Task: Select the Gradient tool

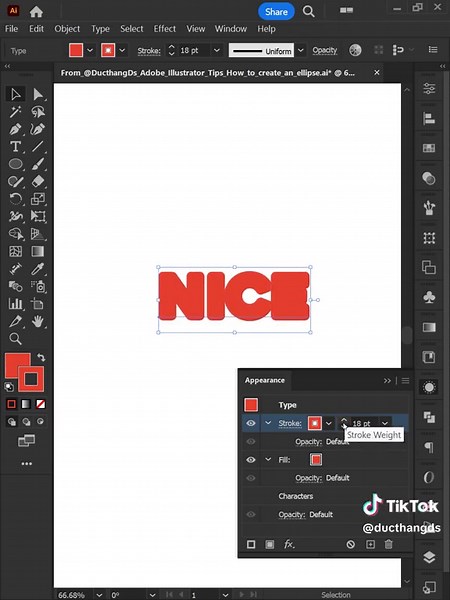Action: [38, 251]
